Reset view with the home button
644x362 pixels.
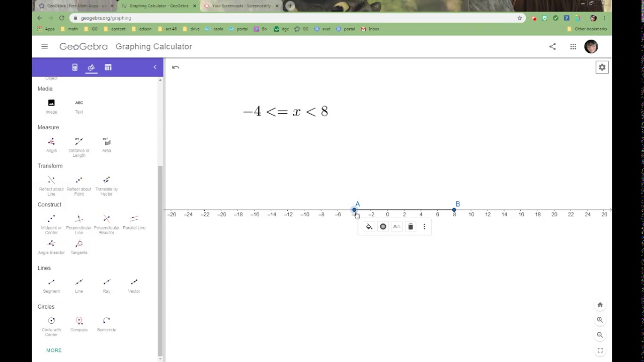point(600,305)
